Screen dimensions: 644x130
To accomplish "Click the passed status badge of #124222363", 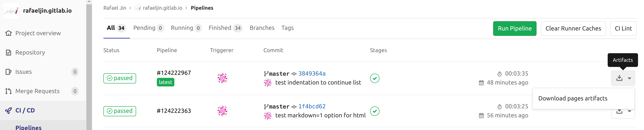I will click(119, 111).
